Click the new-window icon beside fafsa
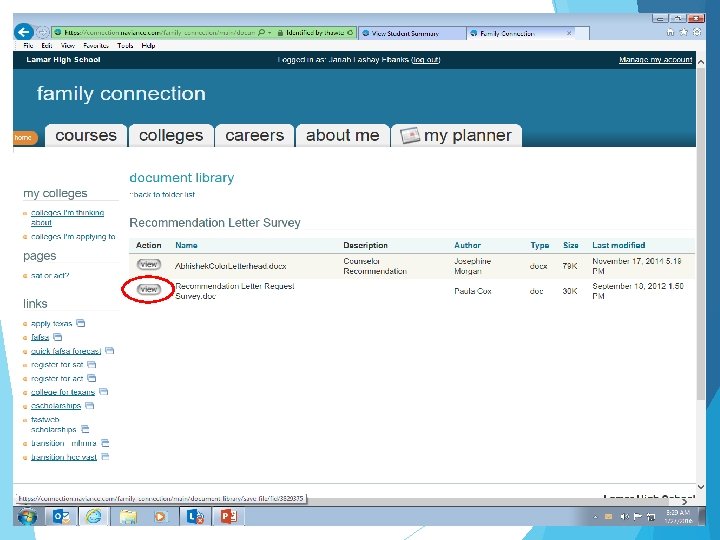Screen dimensions: 720x540 57,337
